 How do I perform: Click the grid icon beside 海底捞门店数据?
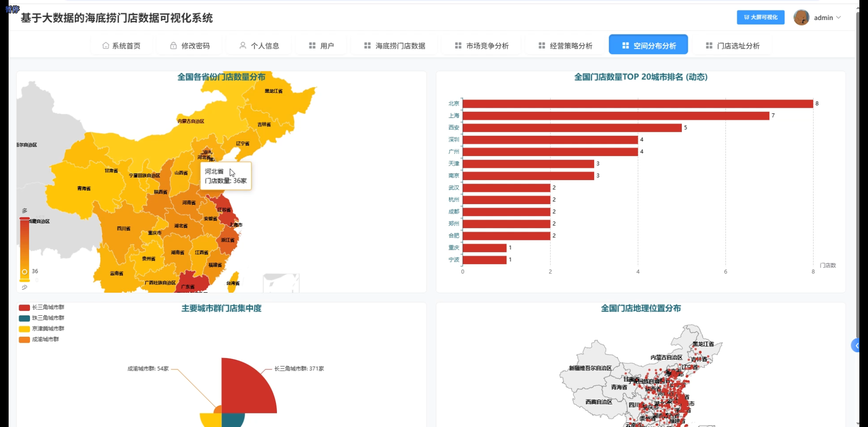(367, 45)
